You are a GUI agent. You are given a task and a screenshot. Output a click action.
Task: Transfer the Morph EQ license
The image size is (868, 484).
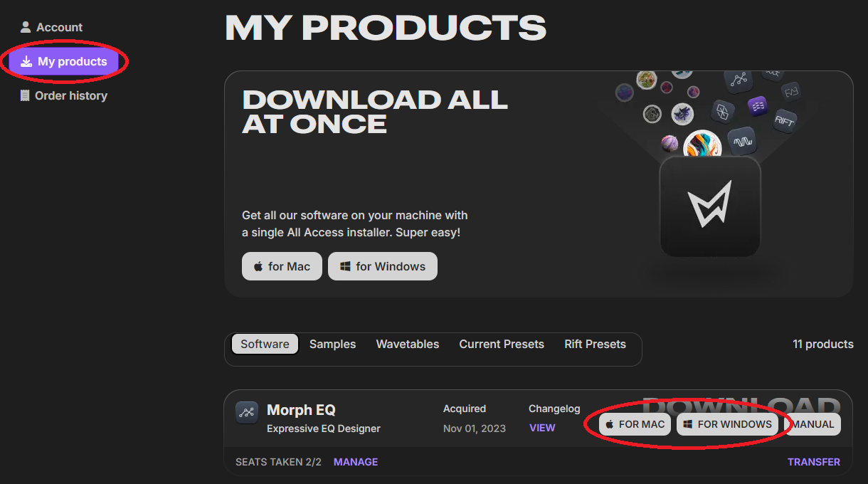point(814,462)
